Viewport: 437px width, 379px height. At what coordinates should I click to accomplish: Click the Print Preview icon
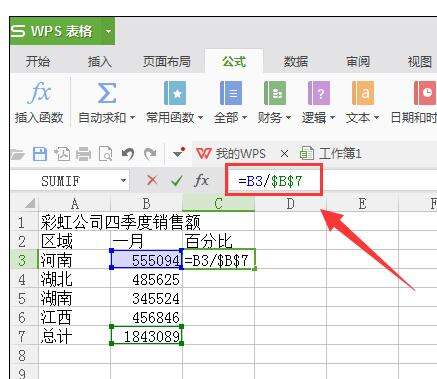[105, 154]
